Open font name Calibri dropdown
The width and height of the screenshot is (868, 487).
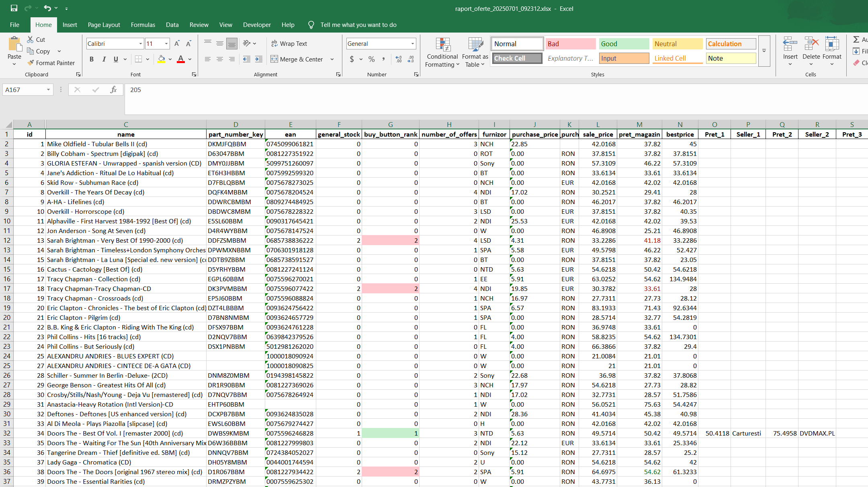[x=140, y=43]
